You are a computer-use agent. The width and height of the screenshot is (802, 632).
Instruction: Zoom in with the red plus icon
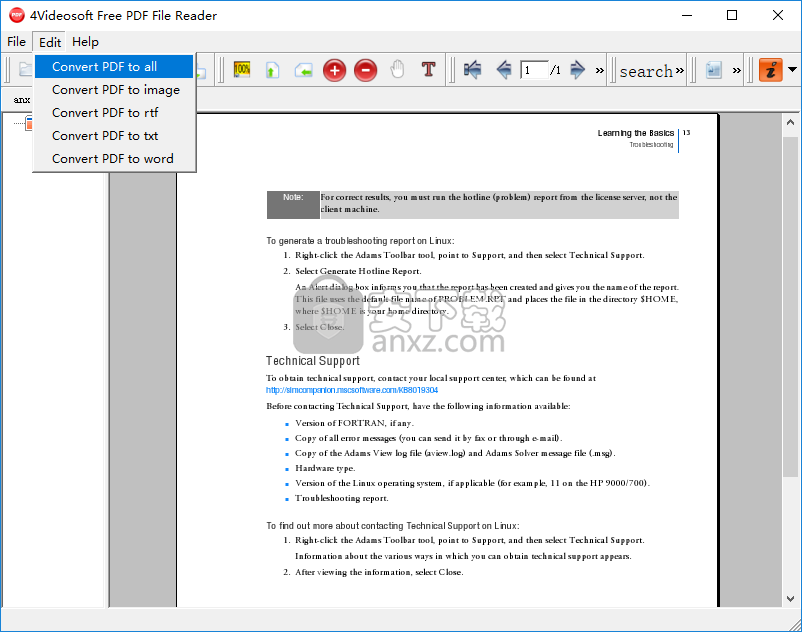[x=335, y=70]
